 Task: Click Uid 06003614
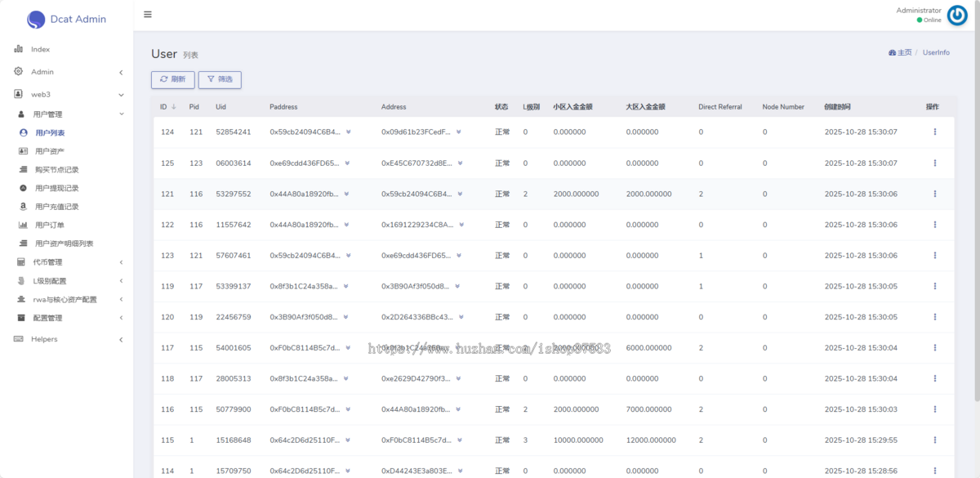click(x=234, y=163)
